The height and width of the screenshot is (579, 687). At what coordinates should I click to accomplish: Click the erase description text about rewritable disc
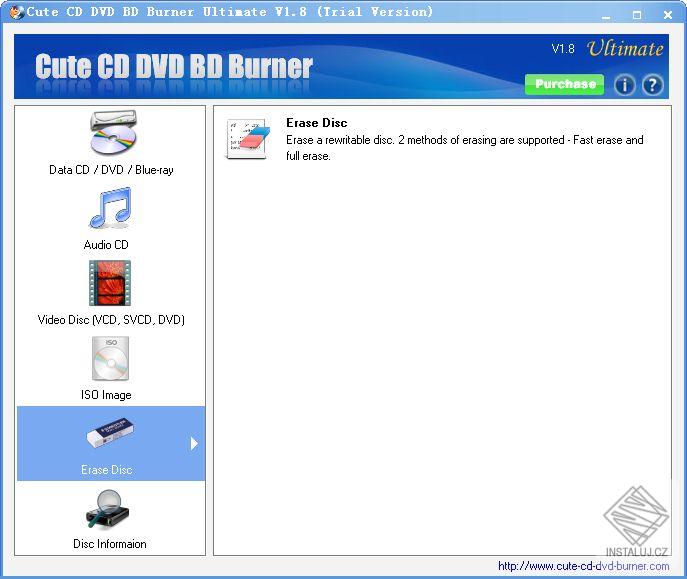click(x=464, y=148)
